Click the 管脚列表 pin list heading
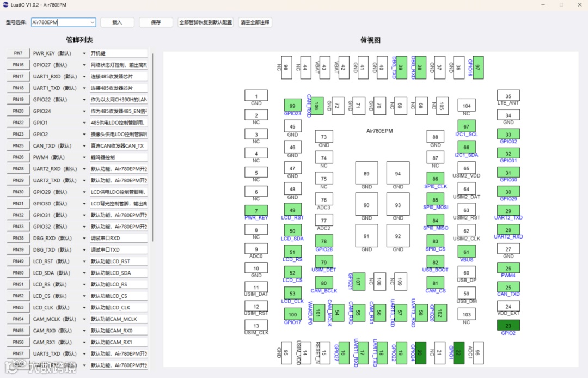 [x=79, y=40]
